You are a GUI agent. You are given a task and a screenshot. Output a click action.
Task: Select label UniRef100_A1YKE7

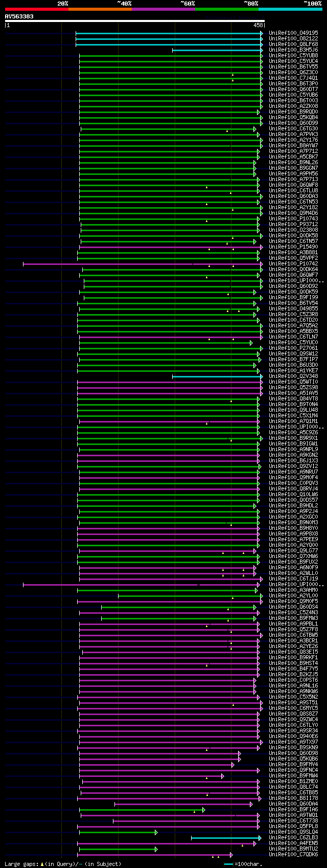point(293,370)
